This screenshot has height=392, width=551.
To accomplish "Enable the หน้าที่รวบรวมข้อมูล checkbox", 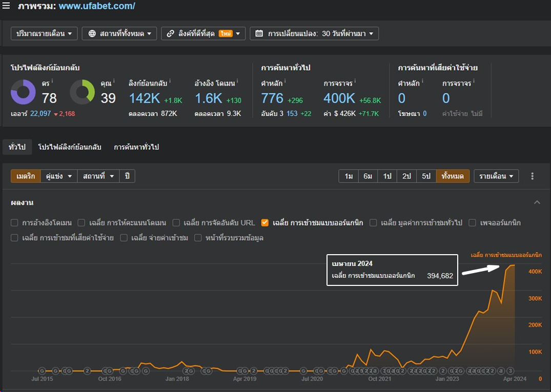I will click(198, 238).
